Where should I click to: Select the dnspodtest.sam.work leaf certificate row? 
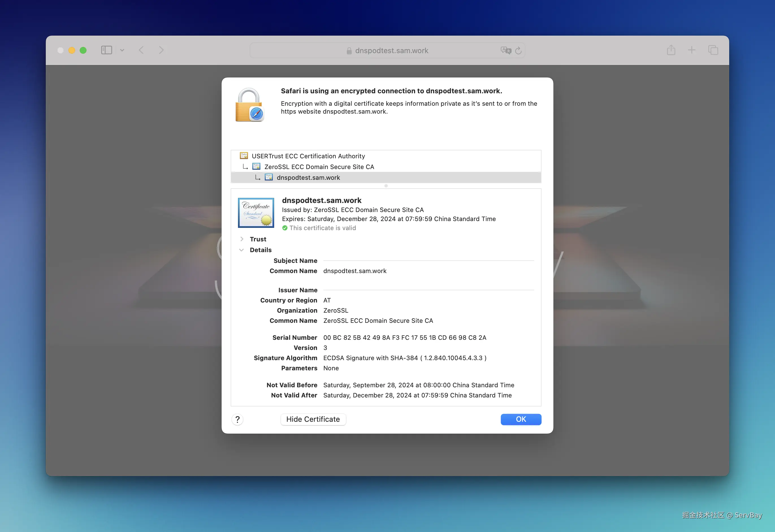click(308, 178)
